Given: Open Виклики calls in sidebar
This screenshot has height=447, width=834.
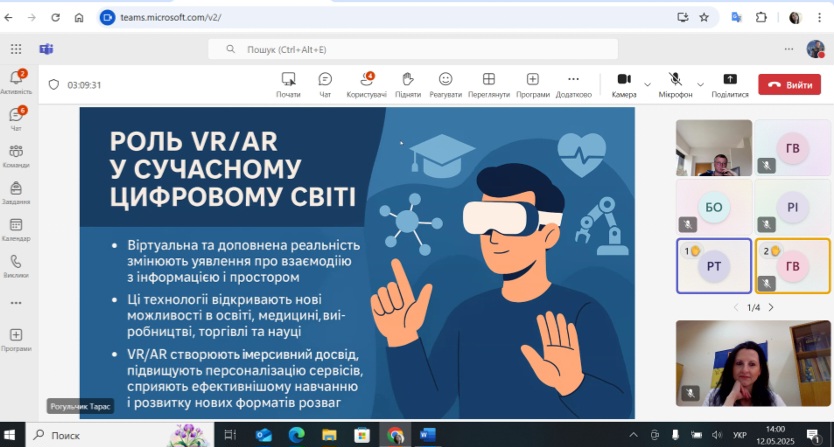Looking at the screenshot, I should pyautogui.click(x=15, y=266).
